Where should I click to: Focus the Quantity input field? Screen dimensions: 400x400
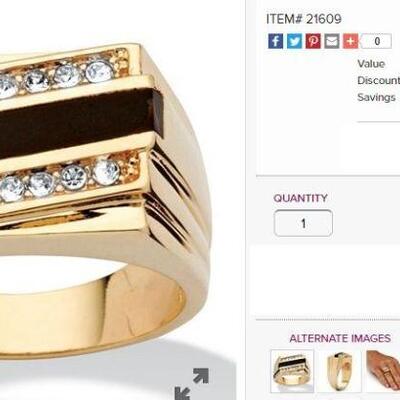[303, 223]
